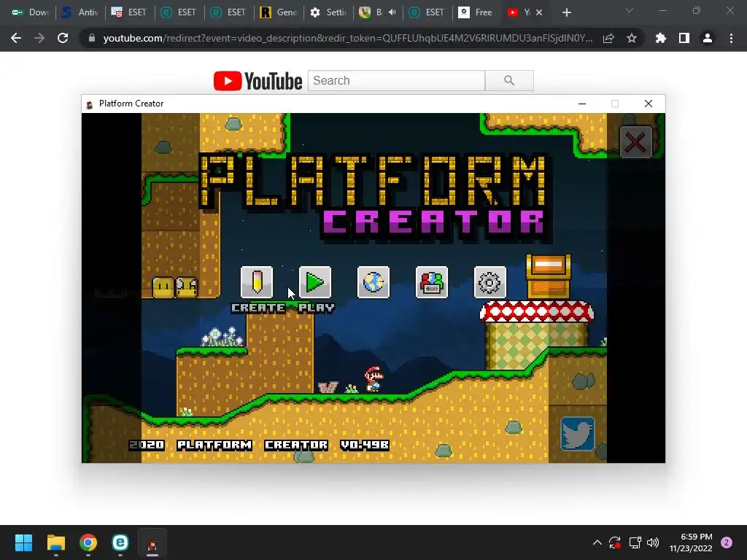Minimize the Platform Creator window
The image size is (747, 560).
[x=581, y=104]
